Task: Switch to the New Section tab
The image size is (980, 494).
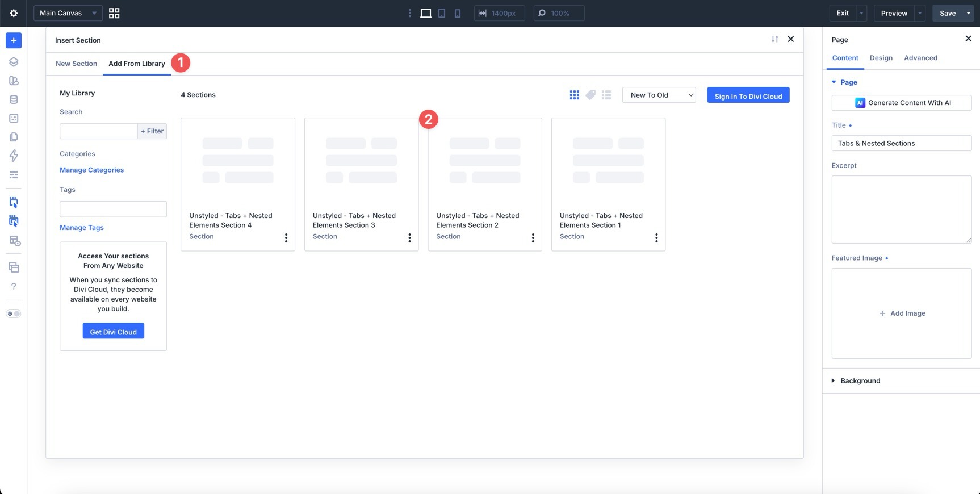Action: (x=76, y=64)
